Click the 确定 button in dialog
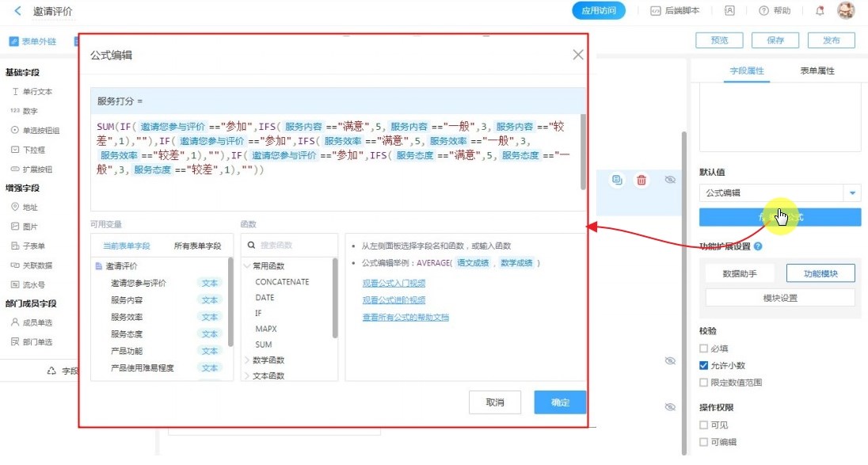868x465 pixels. 560,402
